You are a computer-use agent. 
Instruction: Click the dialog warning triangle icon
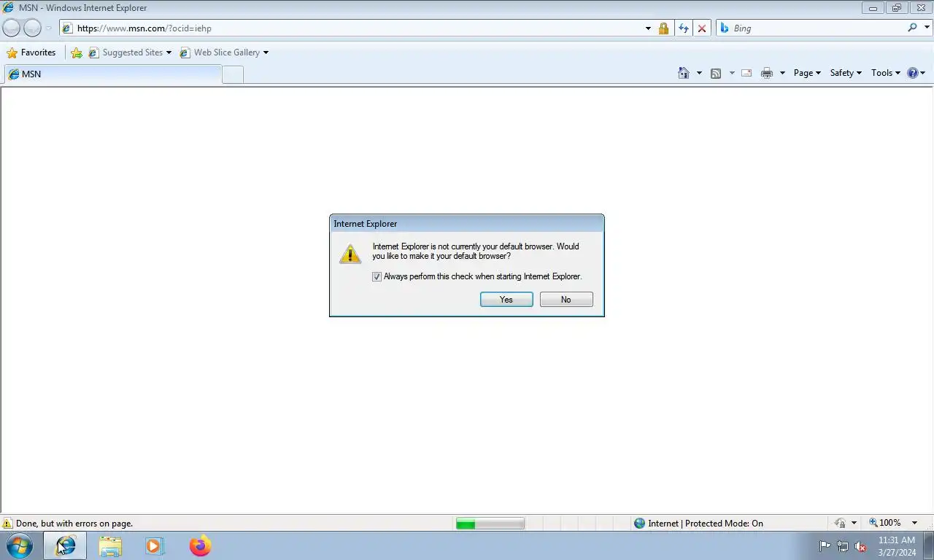click(x=350, y=253)
